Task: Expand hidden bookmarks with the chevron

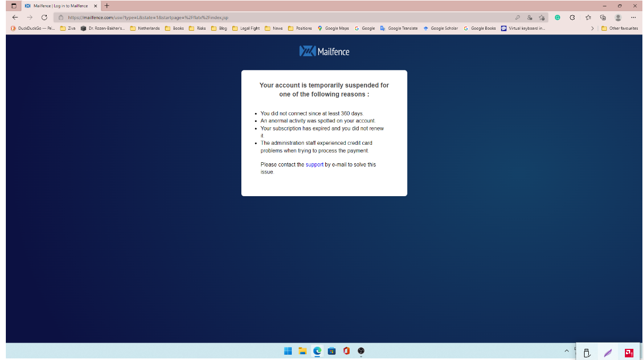Action: (x=593, y=28)
